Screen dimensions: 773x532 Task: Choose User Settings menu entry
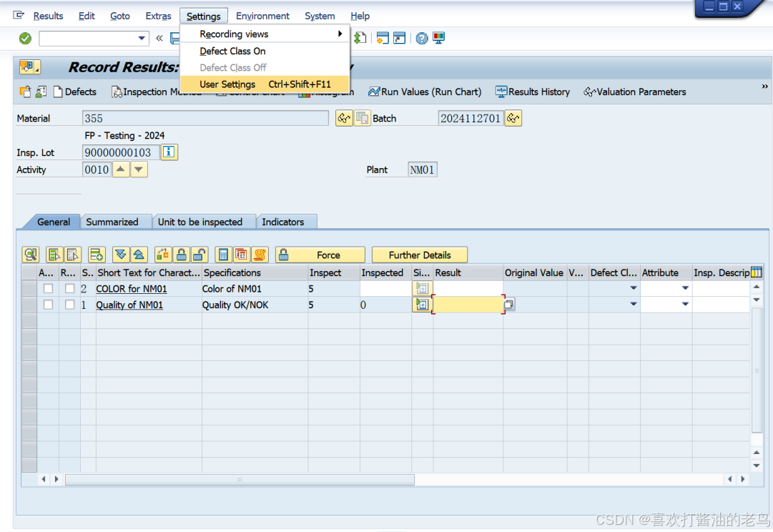click(265, 84)
